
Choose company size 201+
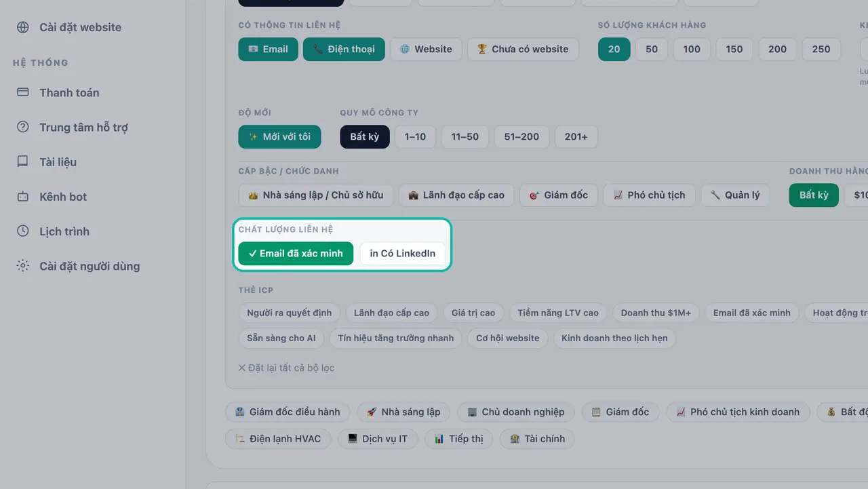[x=576, y=136]
